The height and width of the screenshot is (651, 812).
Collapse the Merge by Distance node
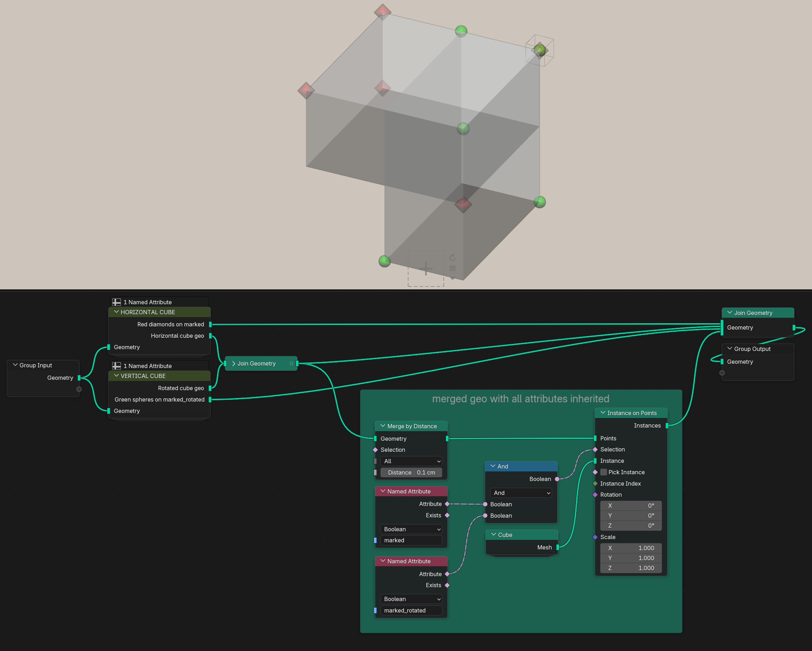(383, 426)
